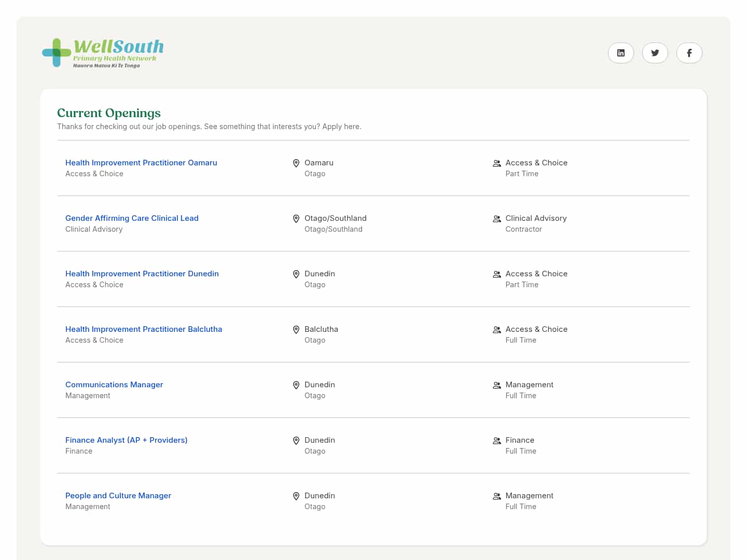Click Full Time in the Balclutha row

521,340
